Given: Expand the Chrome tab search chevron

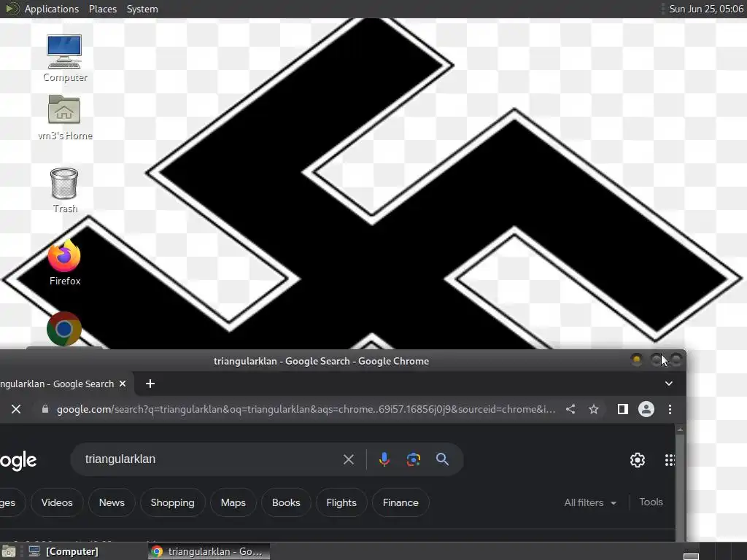Looking at the screenshot, I should [669, 384].
